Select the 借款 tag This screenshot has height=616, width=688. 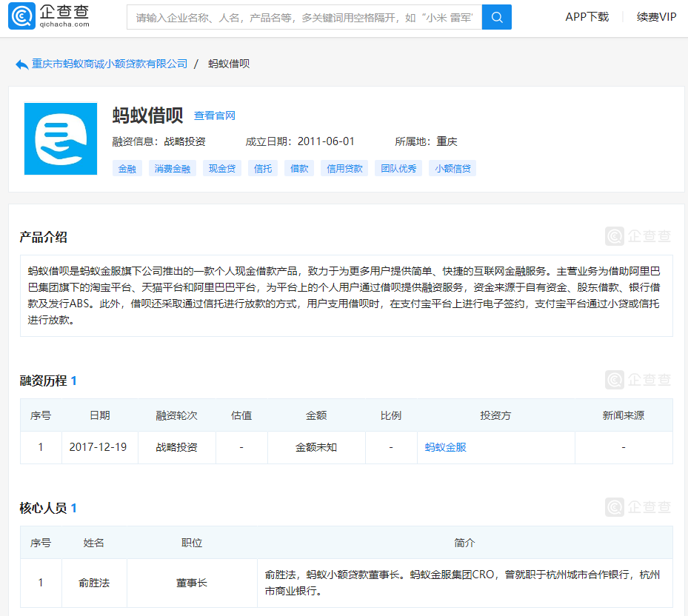point(299,169)
